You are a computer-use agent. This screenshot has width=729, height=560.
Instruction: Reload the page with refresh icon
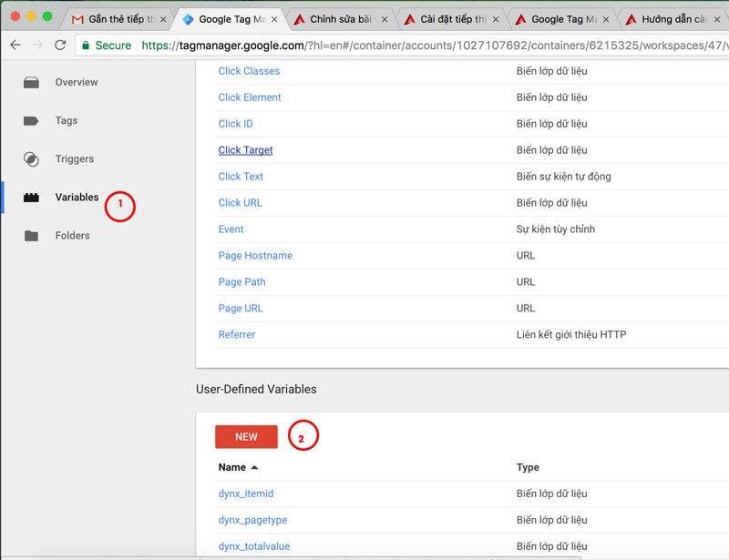[x=60, y=46]
